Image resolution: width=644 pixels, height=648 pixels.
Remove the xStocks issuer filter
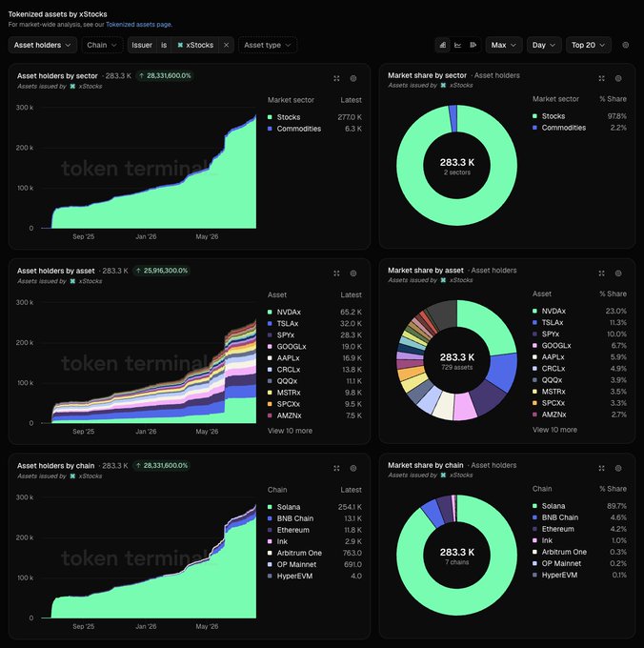click(x=226, y=45)
